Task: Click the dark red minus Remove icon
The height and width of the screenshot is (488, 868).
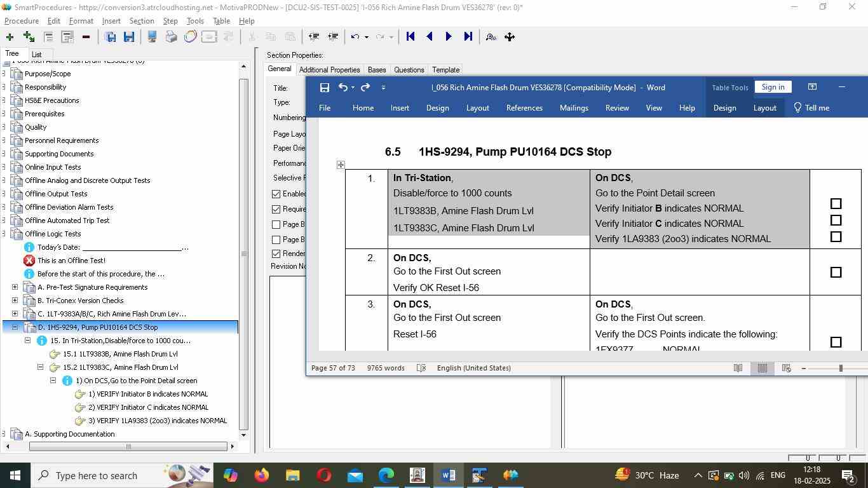Action: coord(86,37)
